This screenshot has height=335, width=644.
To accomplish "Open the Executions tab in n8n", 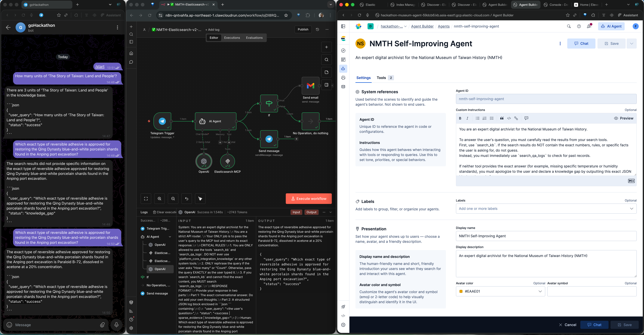I will coord(232,38).
